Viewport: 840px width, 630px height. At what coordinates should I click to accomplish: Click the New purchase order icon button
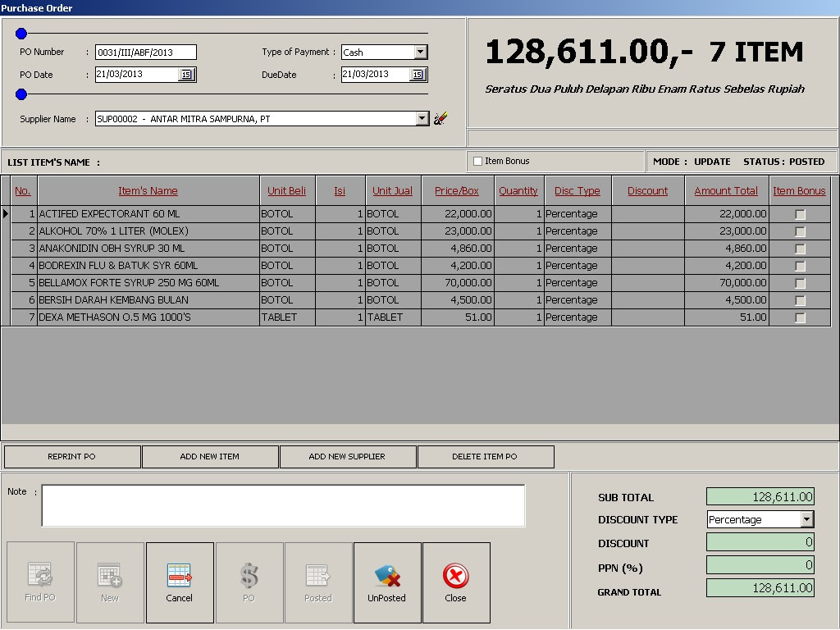coord(110,582)
